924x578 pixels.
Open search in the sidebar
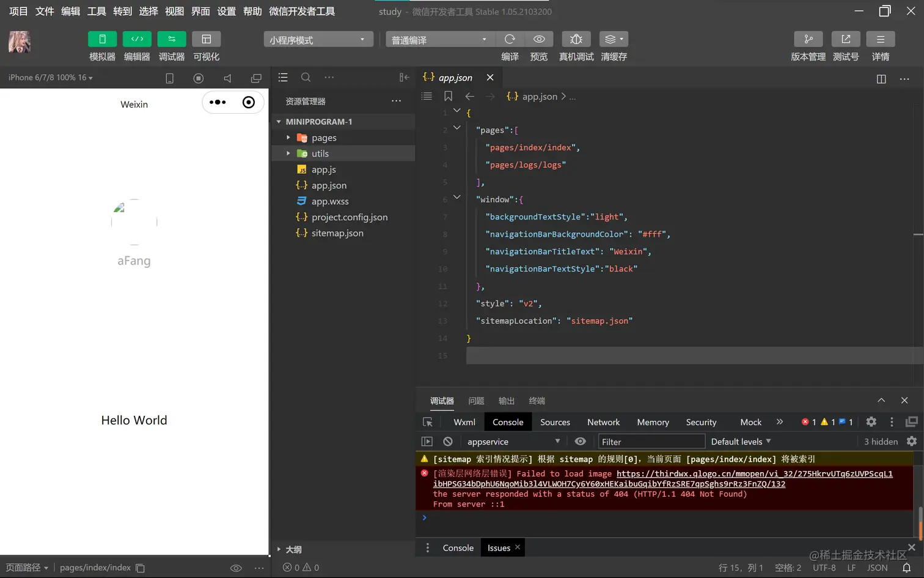click(x=306, y=78)
